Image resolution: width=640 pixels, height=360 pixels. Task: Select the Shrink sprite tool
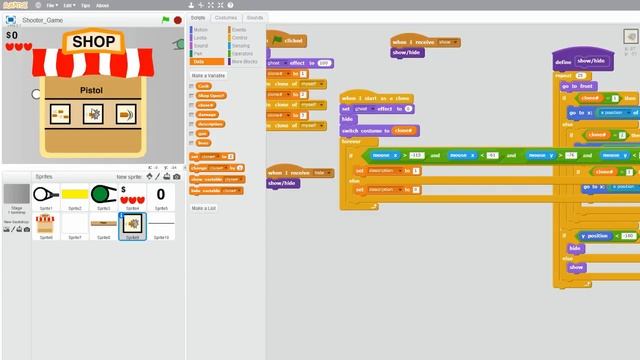pyautogui.click(x=220, y=5)
